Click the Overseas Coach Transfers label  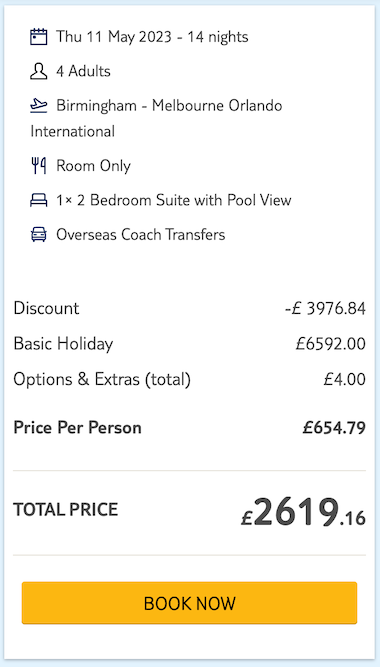tap(140, 234)
